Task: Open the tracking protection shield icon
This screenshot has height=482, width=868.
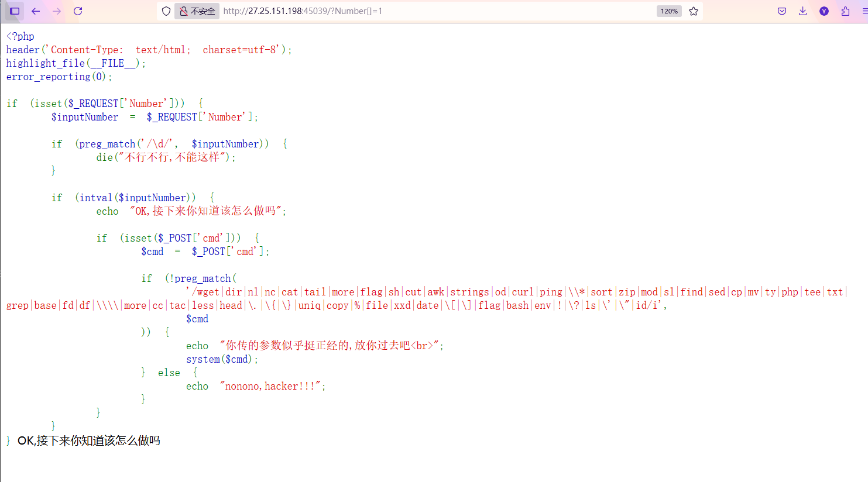Action: click(x=166, y=11)
